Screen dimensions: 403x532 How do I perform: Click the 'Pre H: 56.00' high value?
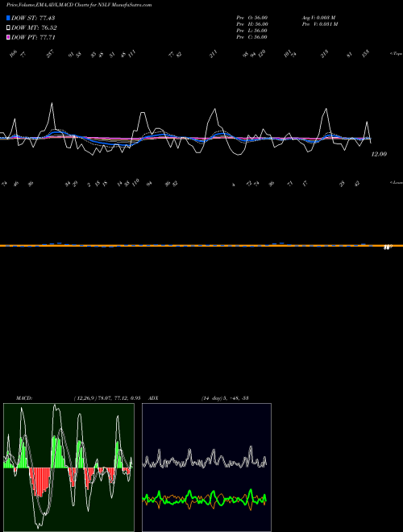pyautogui.click(x=252, y=24)
